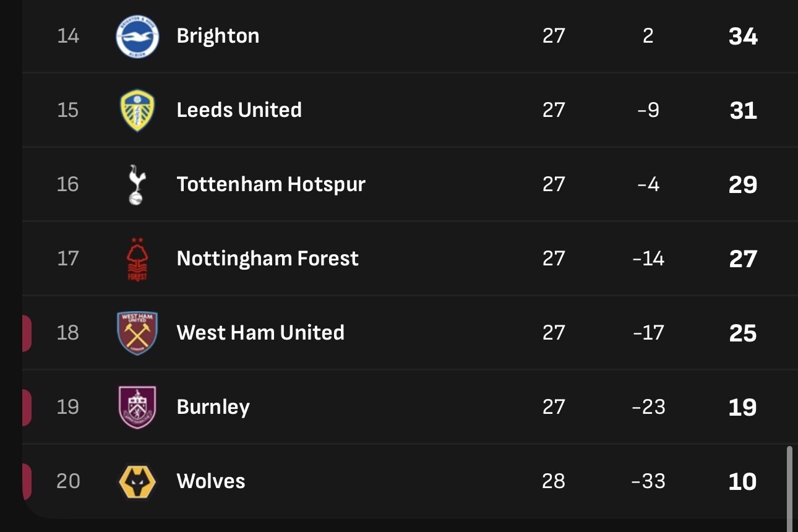The width and height of the screenshot is (798, 532).
Task: Click the Burnley team name
Action: (213, 407)
